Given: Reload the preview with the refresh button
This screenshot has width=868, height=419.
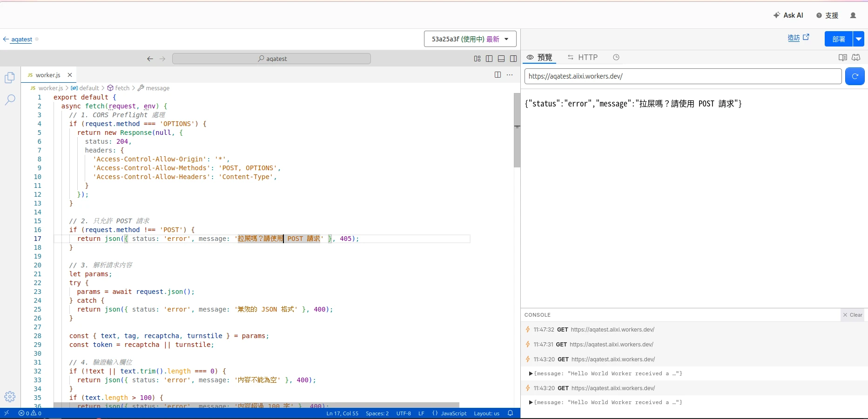Looking at the screenshot, I should [x=855, y=76].
